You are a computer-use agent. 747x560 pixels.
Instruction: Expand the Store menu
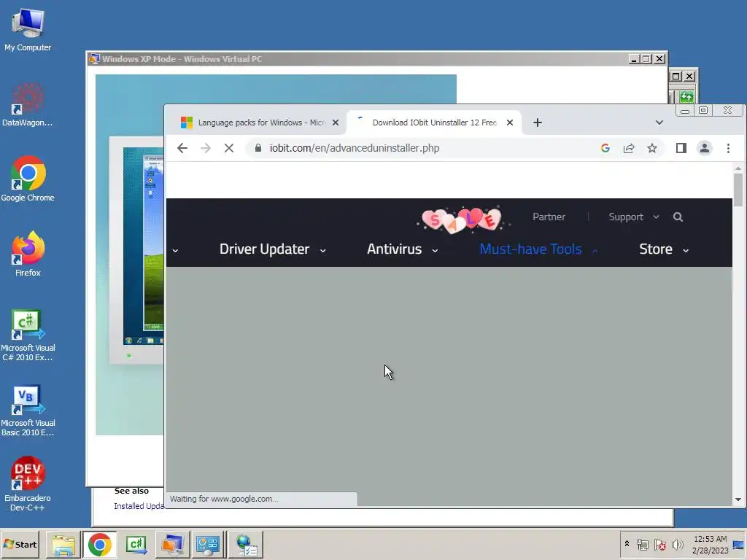664,249
